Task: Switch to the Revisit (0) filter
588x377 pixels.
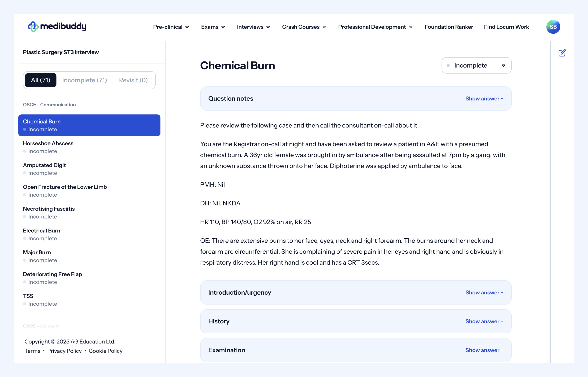Action: click(133, 80)
